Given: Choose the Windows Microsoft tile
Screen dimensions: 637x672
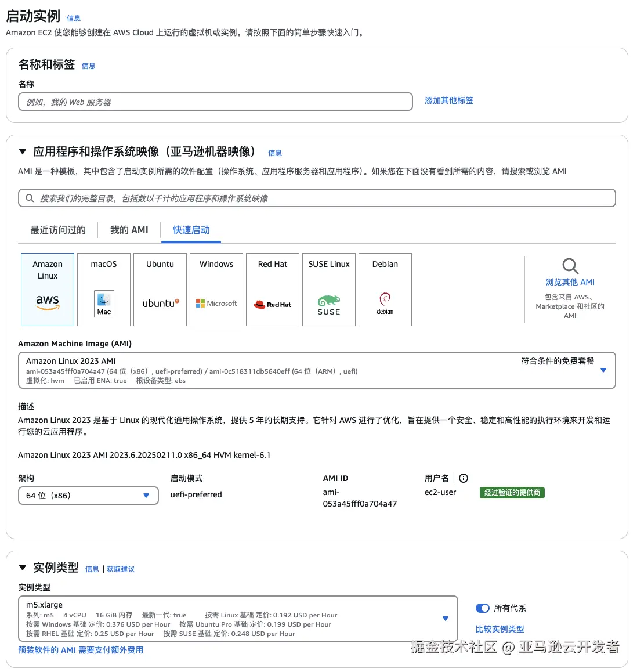Looking at the screenshot, I should coord(216,290).
